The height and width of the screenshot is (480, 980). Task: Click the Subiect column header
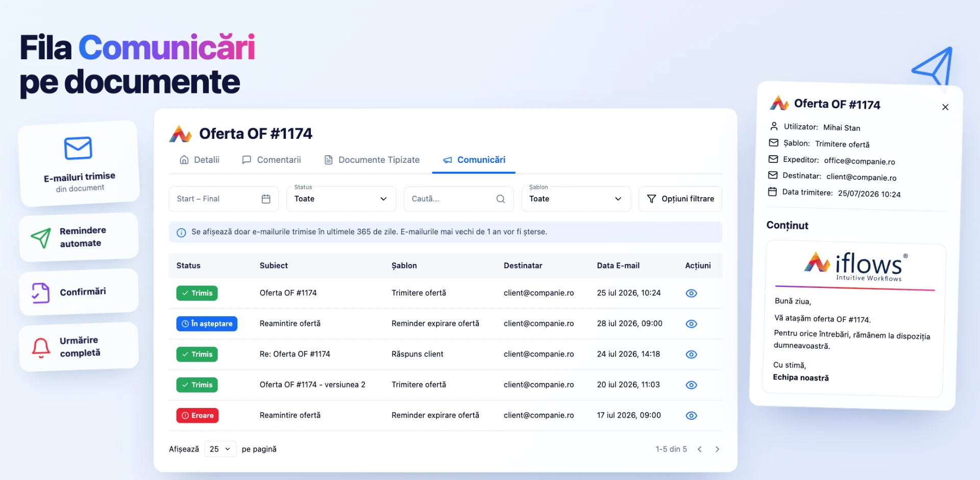(274, 266)
